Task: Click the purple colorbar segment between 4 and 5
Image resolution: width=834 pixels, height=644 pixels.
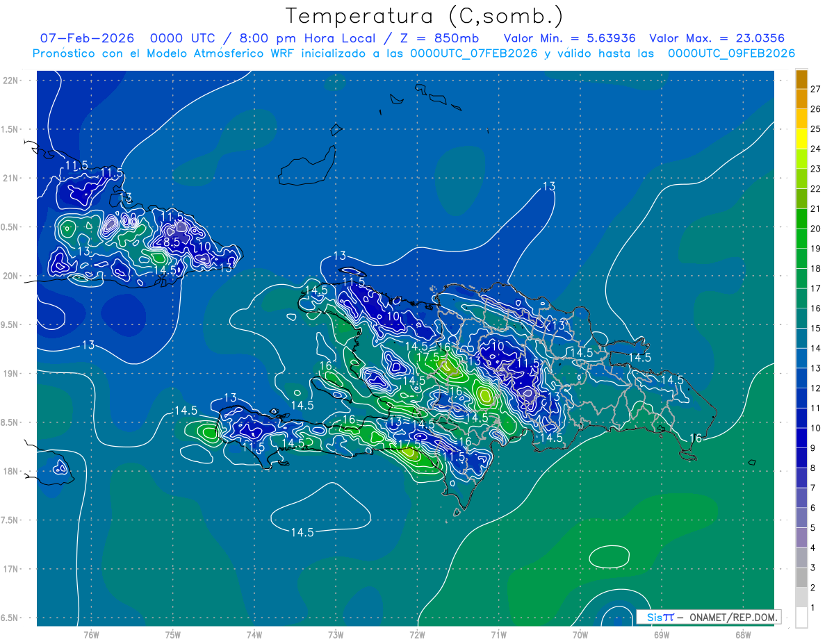Action: [x=801, y=538]
